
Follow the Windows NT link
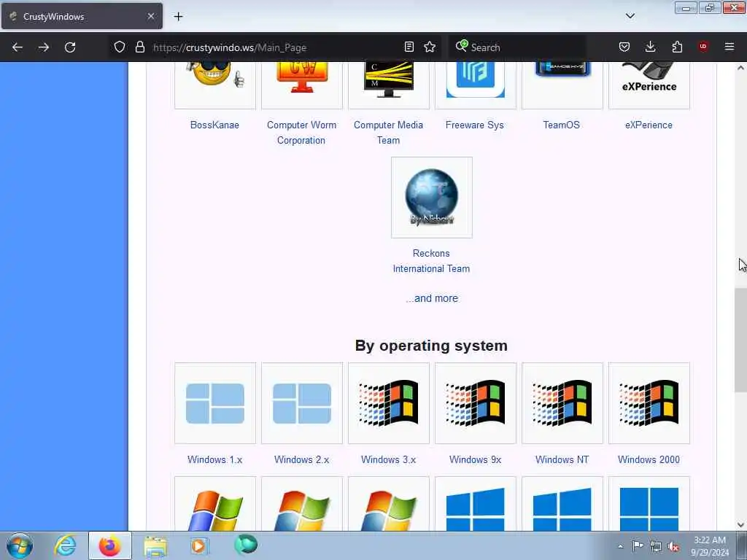[x=562, y=459]
